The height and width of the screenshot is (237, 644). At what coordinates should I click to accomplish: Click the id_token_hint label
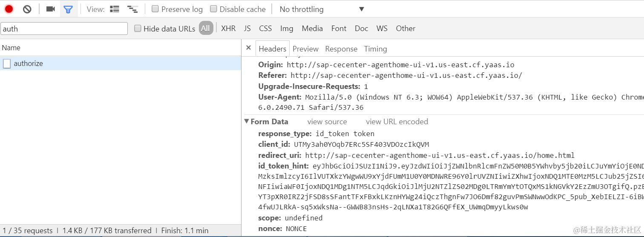click(x=283, y=166)
